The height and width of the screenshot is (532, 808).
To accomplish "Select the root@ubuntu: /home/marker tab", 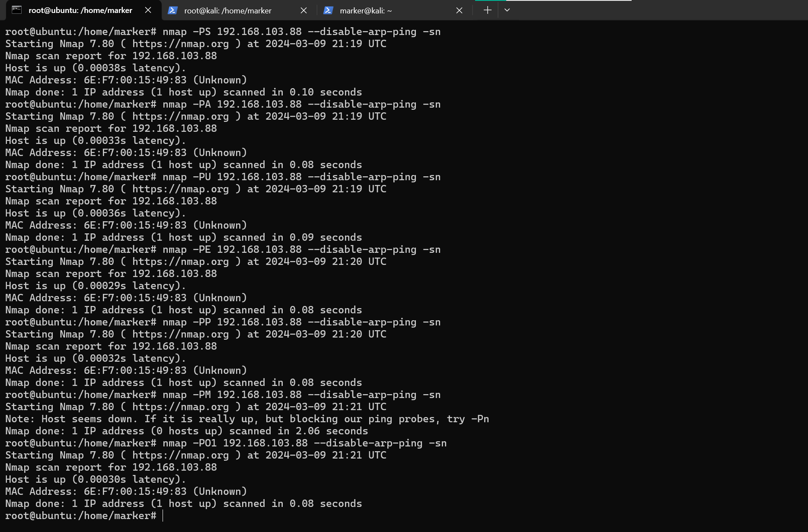I will click(x=80, y=10).
